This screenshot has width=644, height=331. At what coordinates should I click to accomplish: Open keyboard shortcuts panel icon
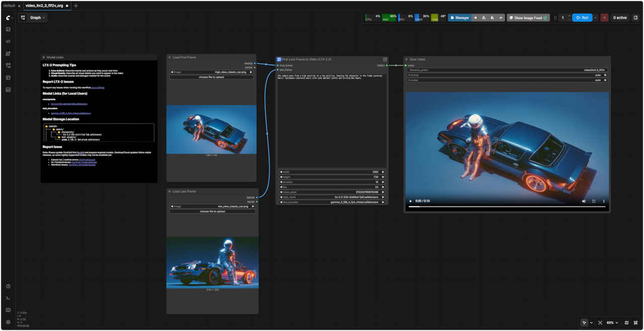coord(8,310)
